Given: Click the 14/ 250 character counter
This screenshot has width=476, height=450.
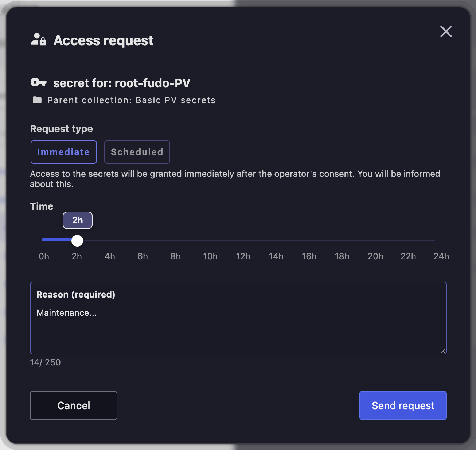Looking at the screenshot, I should point(46,362).
